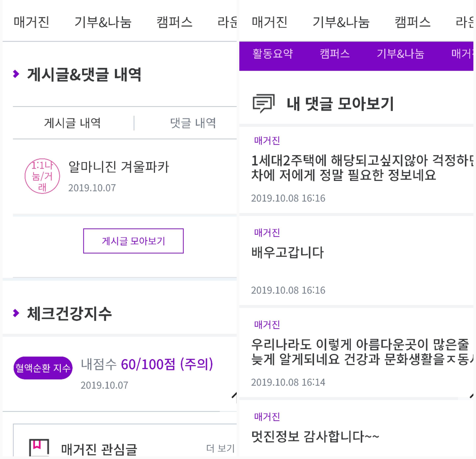Open 기부&나눔 in right top navigation
This screenshot has height=459, width=476.
coord(341,22)
